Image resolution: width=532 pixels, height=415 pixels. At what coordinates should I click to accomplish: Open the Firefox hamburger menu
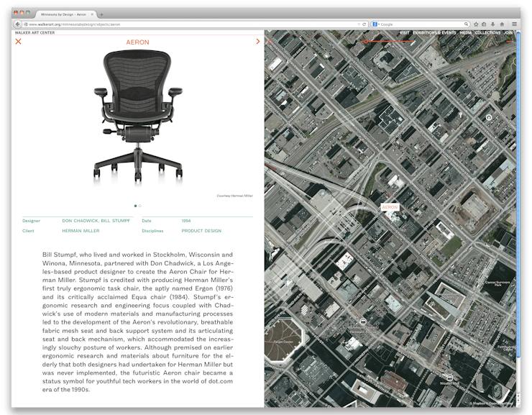(514, 24)
